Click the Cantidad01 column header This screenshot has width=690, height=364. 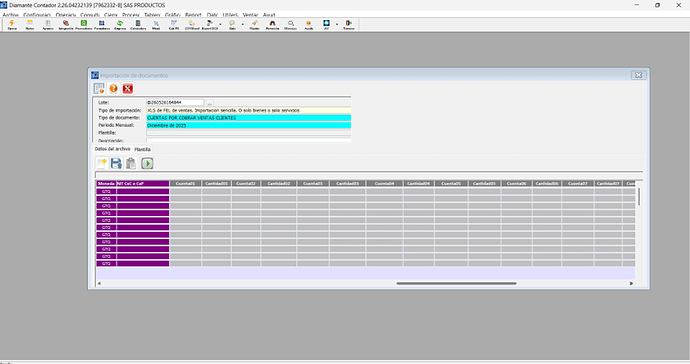click(x=217, y=184)
